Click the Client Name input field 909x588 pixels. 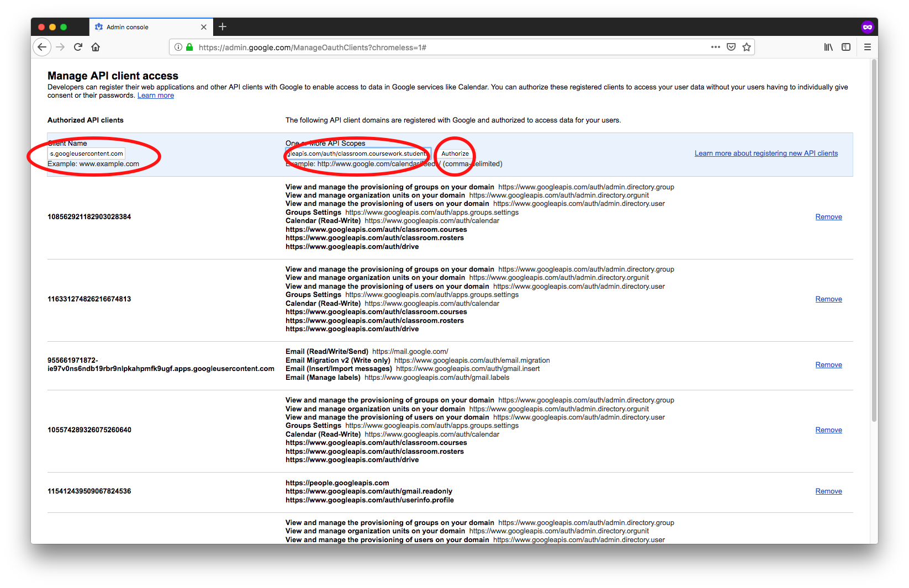tap(86, 153)
